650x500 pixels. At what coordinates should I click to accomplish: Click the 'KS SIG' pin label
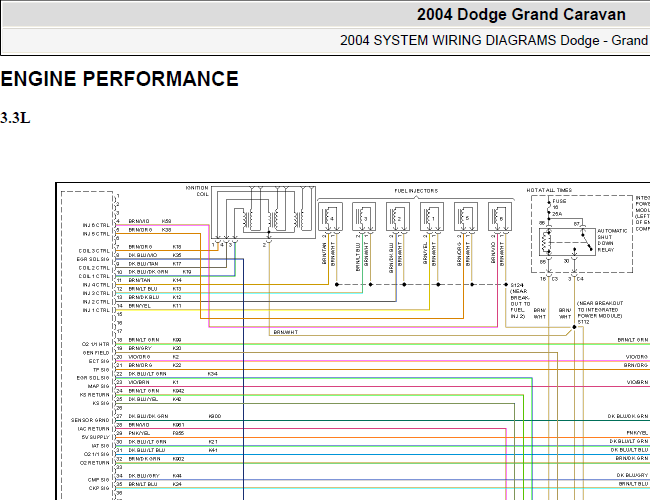click(100, 403)
